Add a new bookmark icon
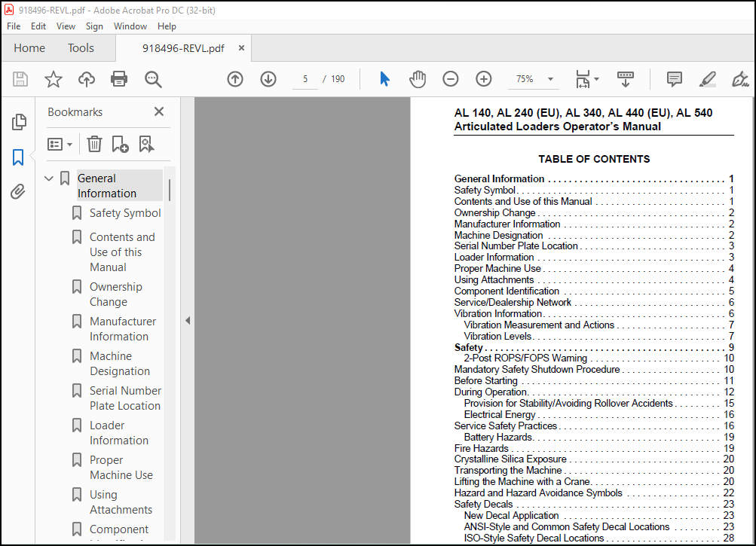The width and height of the screenshot is (756, 546). pos(120,144)
